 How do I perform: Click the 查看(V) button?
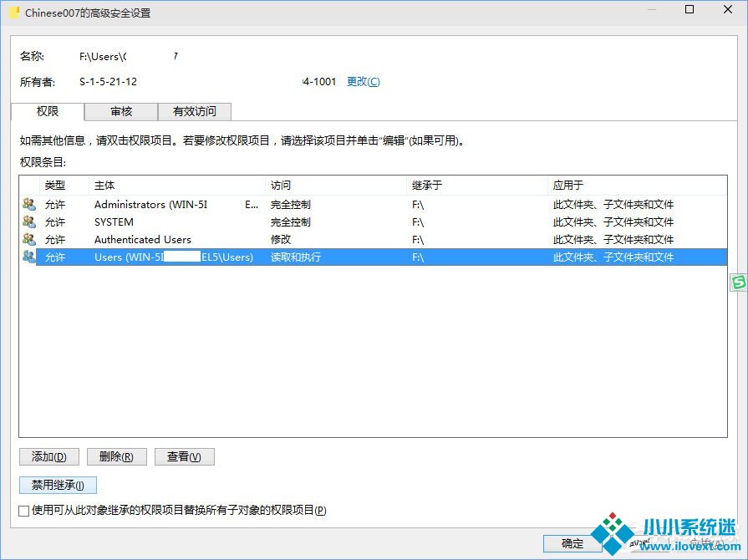[x=185, y=457]
